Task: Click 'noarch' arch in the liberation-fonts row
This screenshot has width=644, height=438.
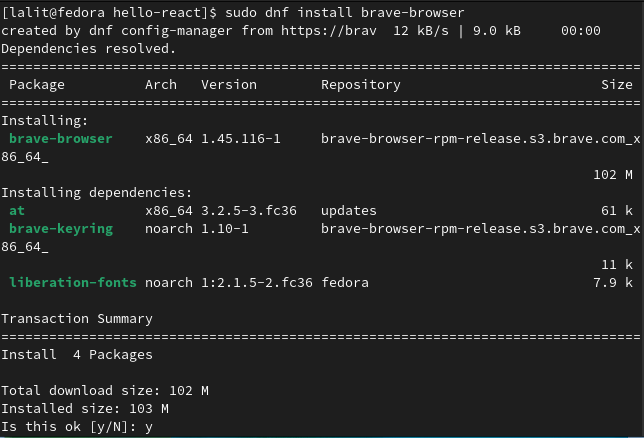Action: tap(169, 283)
